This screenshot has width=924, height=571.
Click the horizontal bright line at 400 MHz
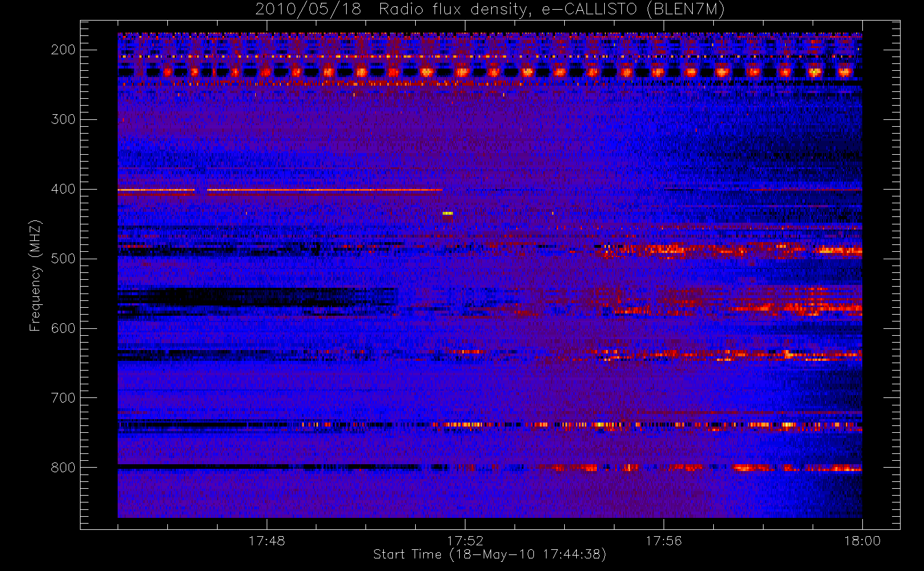pyautogui.click(x=280, y=190)
